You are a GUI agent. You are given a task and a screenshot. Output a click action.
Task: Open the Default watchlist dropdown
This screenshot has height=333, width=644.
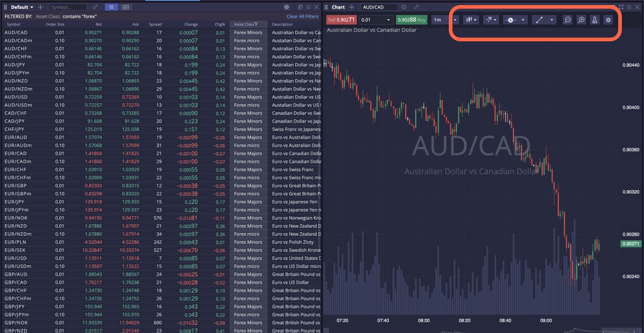[x=21, y=7]
